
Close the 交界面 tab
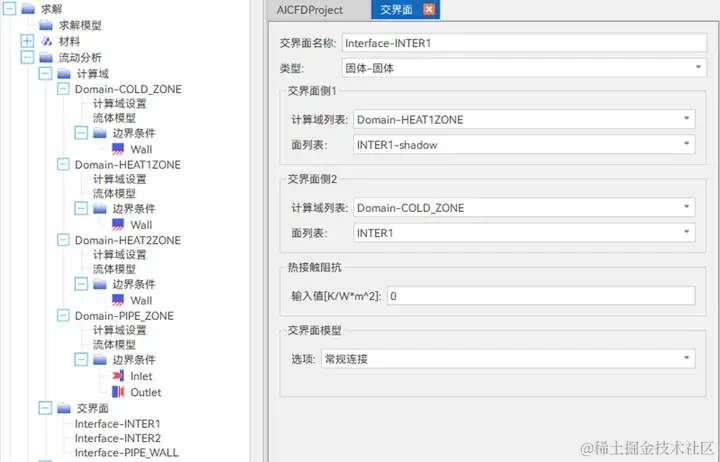point(429,9)
